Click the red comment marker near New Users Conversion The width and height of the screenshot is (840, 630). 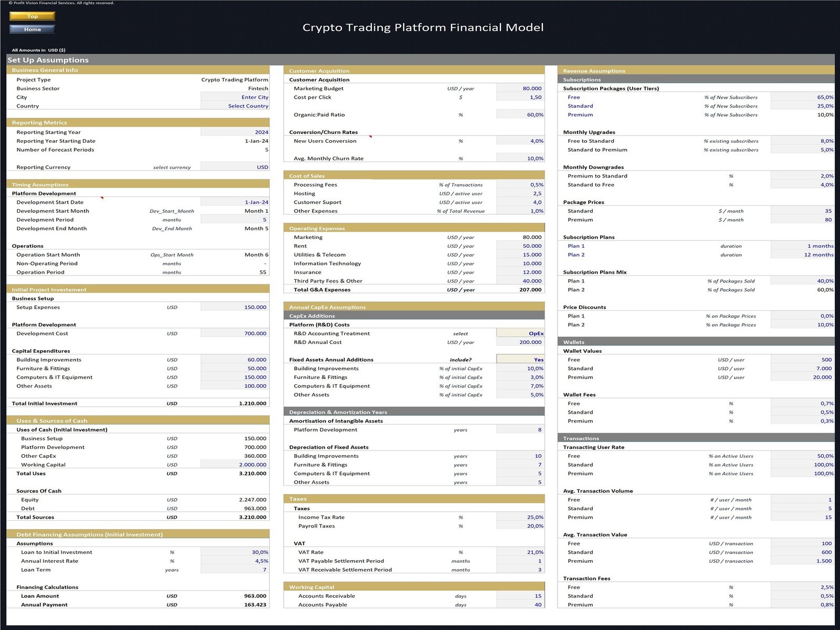coord(370,136)
